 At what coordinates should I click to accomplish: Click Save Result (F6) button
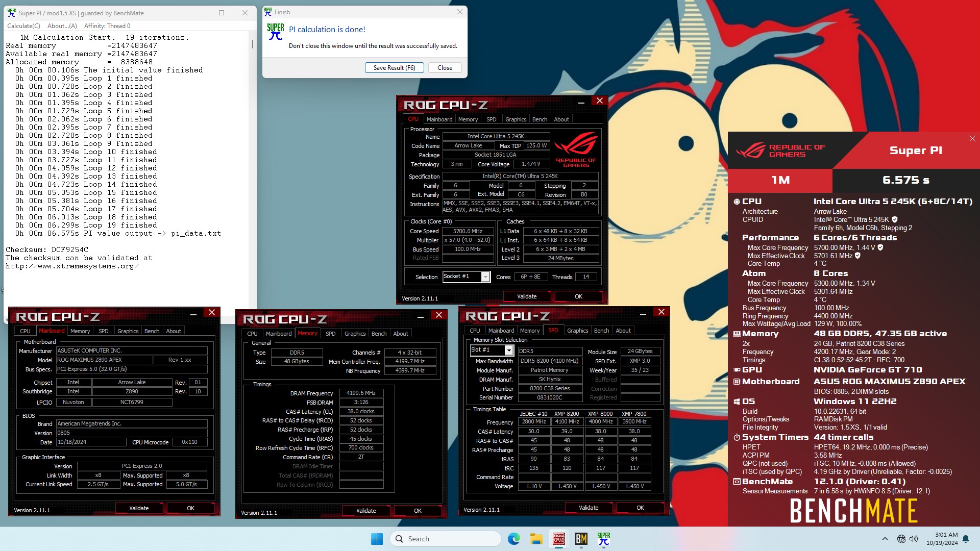coord(394,68)
